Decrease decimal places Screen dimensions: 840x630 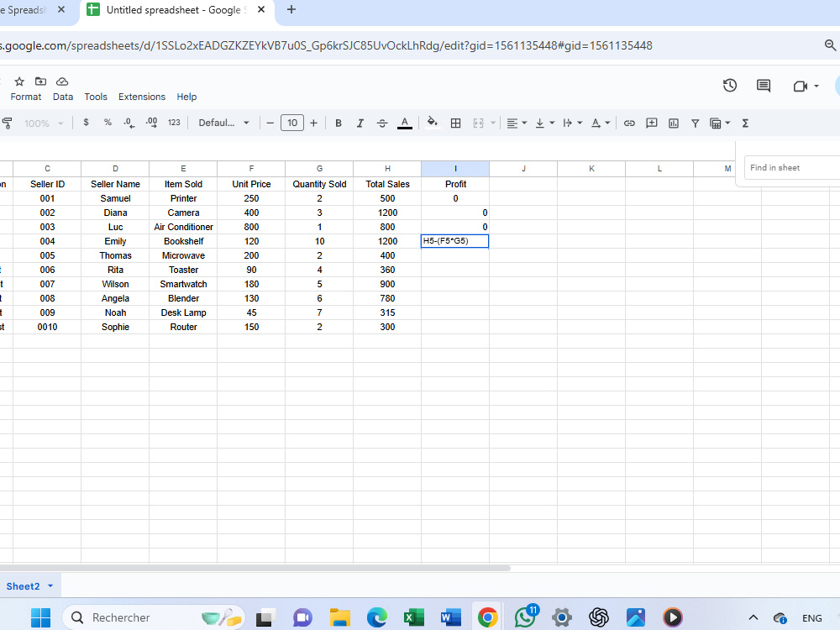(x=129, y=123)
